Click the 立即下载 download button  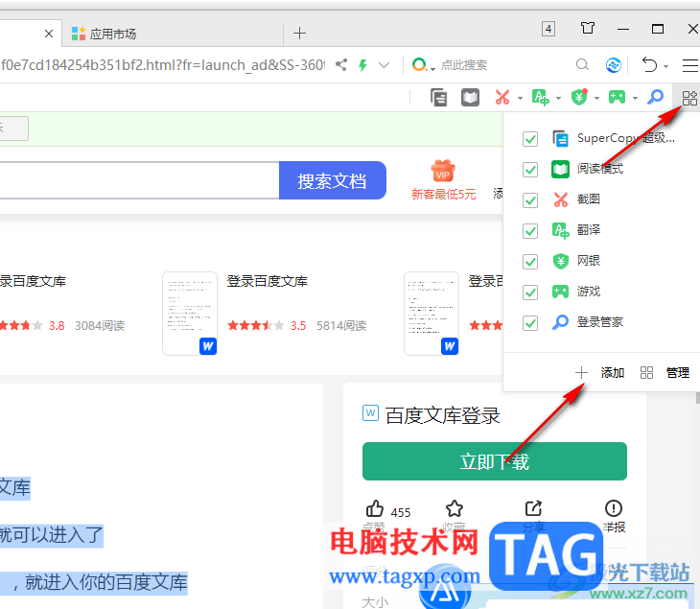[x=495, y=461]
